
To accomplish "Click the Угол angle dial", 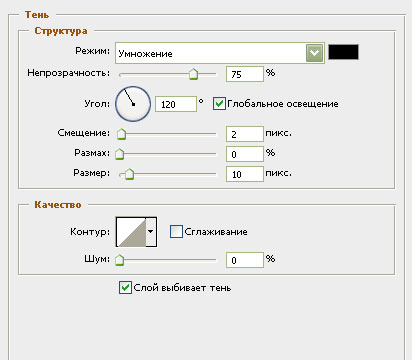I will [133, 104].
